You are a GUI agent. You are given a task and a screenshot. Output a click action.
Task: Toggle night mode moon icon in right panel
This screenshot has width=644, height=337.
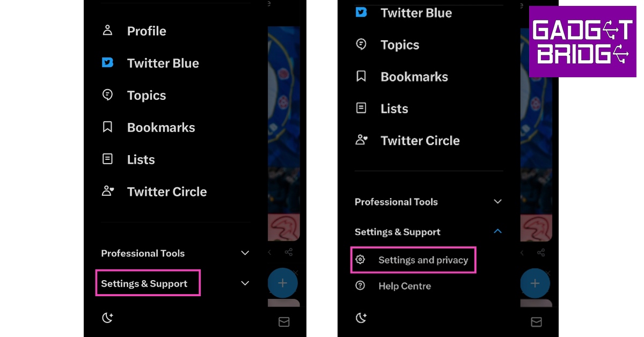[361, 318]
